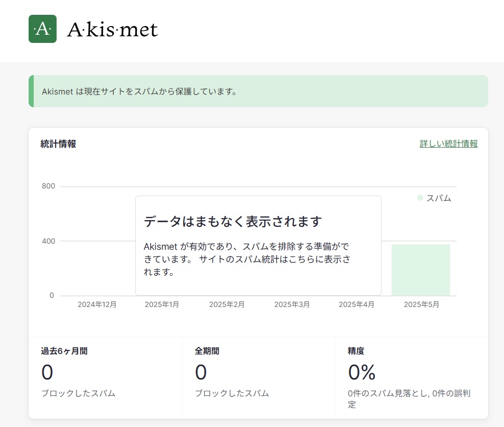Viewport: 504px width, 427px height.
Task: Click the スパム legend dot in chart
Action: pos(420,198)
